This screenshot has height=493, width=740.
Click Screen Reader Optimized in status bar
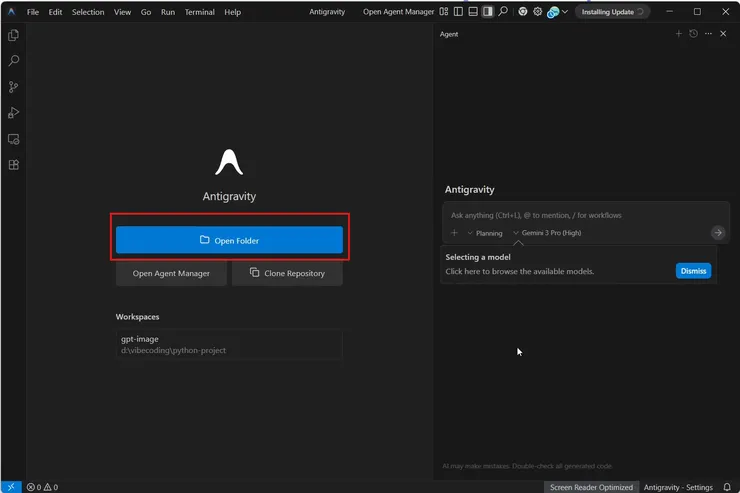[591, 487]
